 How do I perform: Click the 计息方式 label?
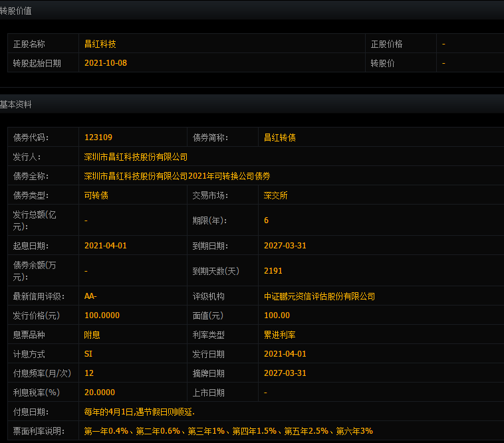(x=29, y=354)
